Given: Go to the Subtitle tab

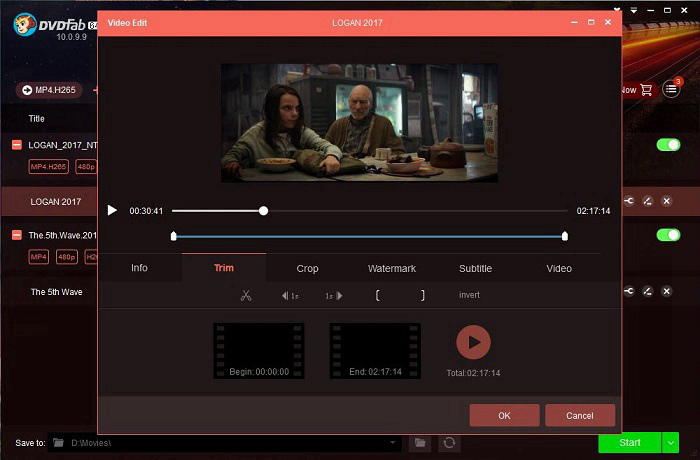Looking at the screenshot, I should 475,268.
